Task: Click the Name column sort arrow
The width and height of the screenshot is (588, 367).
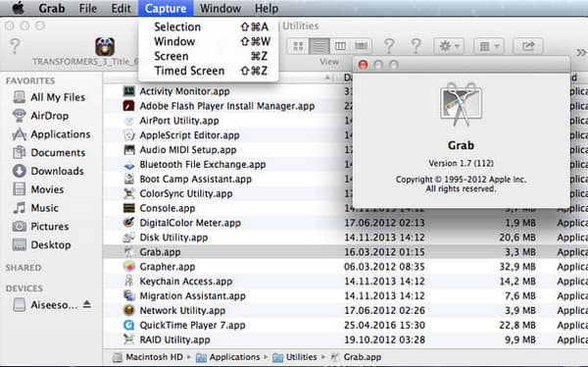Action: click(327, 78)
